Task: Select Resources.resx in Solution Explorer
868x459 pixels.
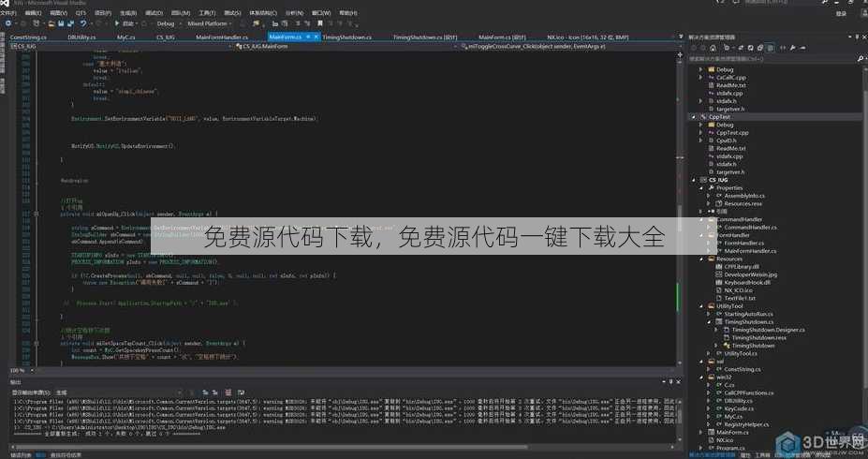Action: pyautogui.click(x=743, y=204)
